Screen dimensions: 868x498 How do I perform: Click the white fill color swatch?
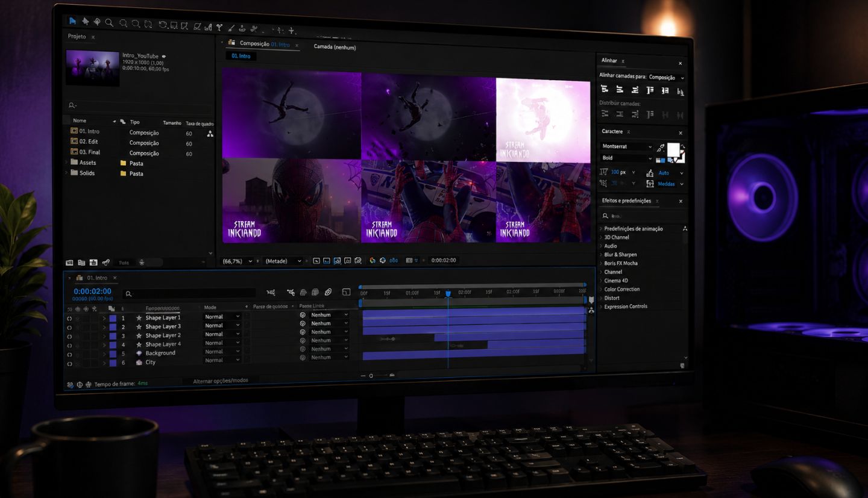(x=673, y=149)
